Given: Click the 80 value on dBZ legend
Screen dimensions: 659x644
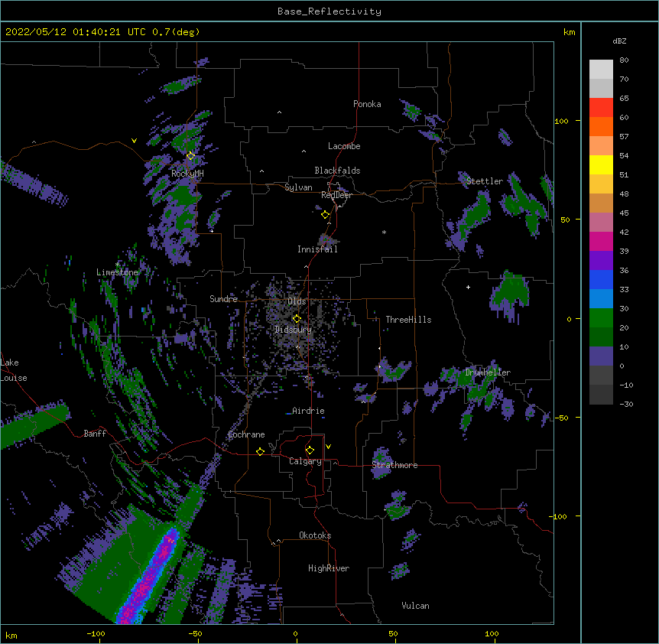Looking at the screenshot, I should point(624,60).
